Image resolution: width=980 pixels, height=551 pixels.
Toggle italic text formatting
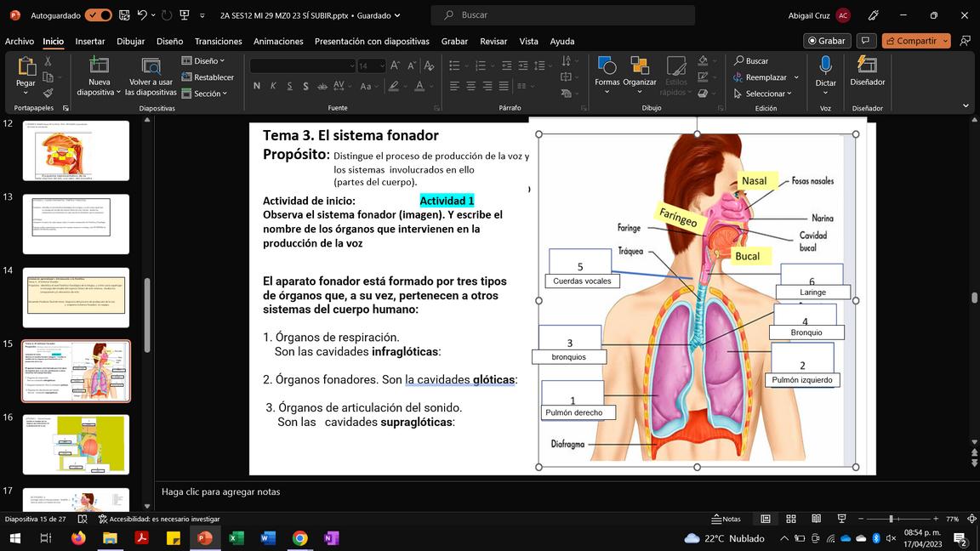(x=273, y=86)
